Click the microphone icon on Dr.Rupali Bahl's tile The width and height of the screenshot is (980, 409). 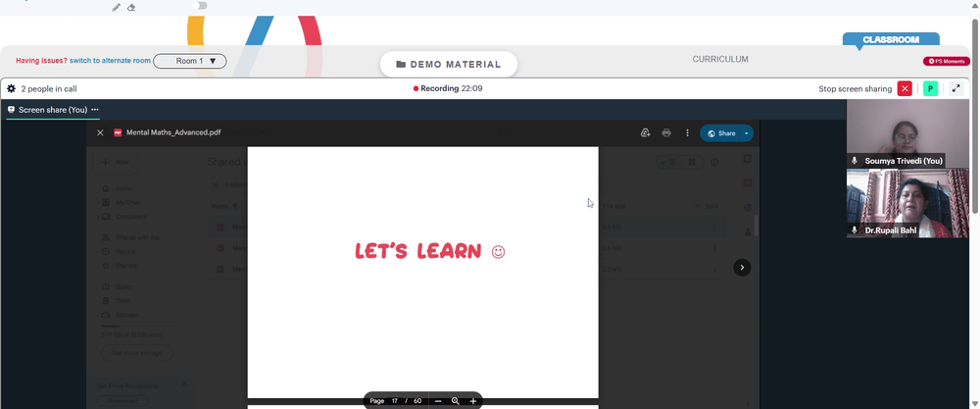(855, 230)
